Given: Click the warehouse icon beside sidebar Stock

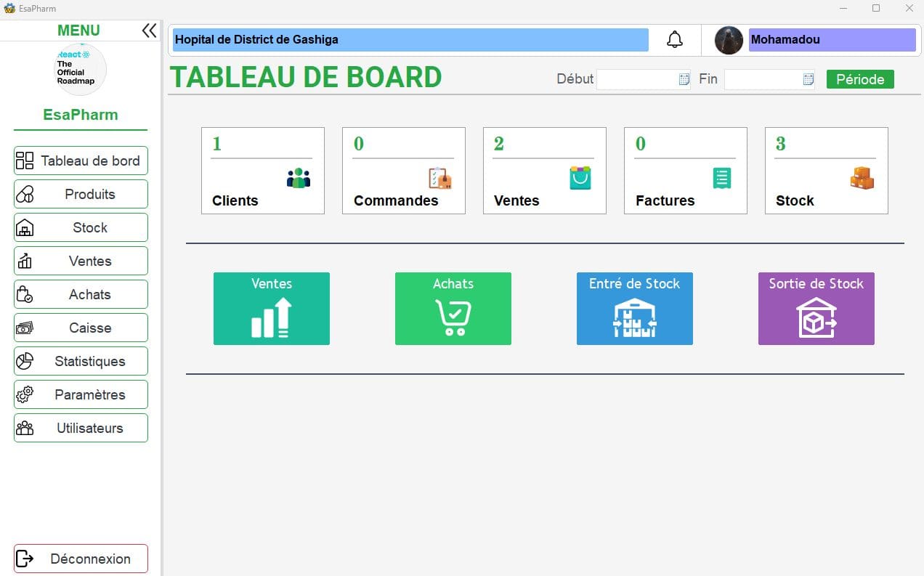Looking at the screenshot, I should click(x=25, y=227).
